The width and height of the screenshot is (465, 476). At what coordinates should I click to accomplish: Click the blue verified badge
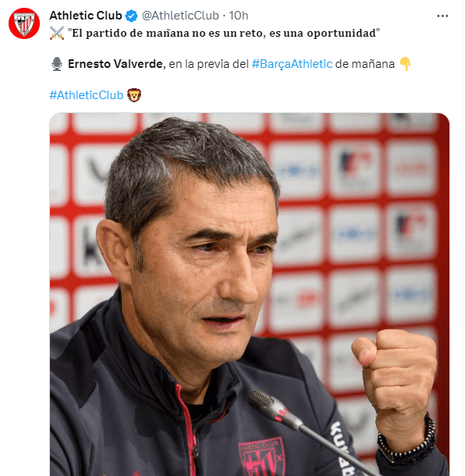[132, 16]
